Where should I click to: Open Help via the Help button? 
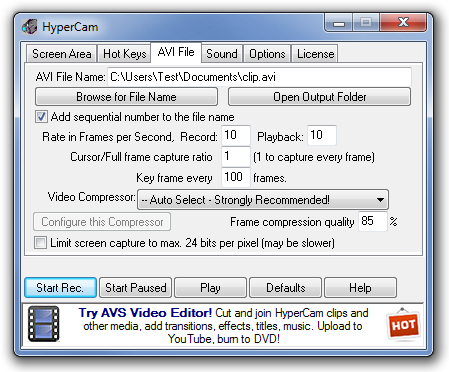tap(360, 287)
